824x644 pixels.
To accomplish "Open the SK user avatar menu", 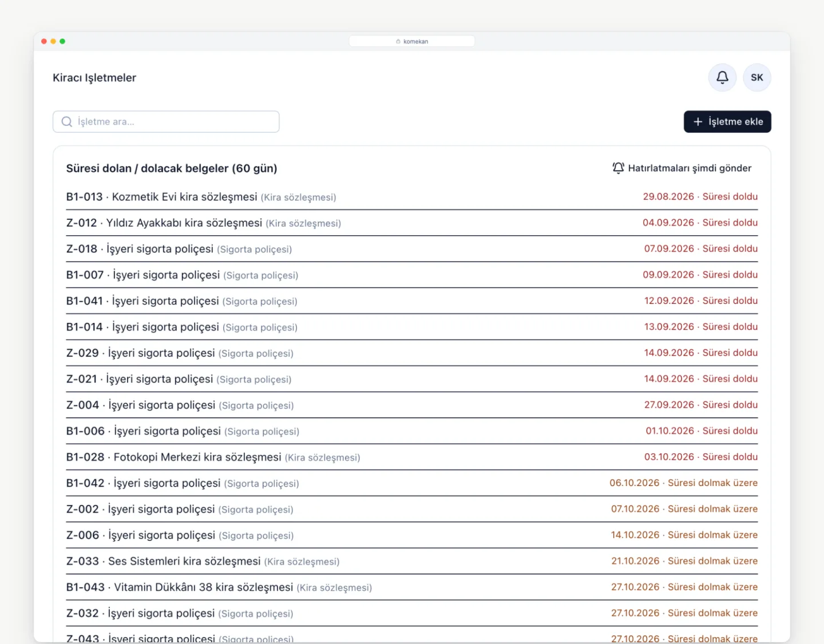I will click(757, 77).
